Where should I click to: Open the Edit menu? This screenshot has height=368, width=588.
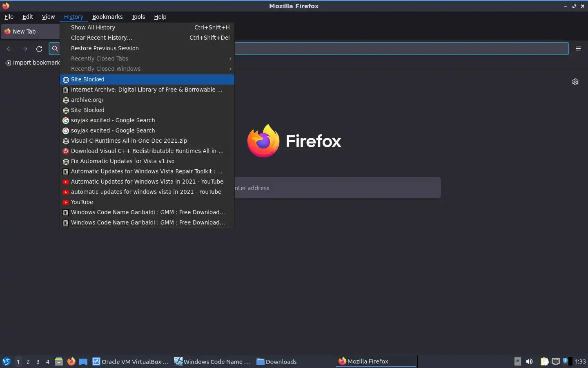pyautogui.click(x=28, y=17)
